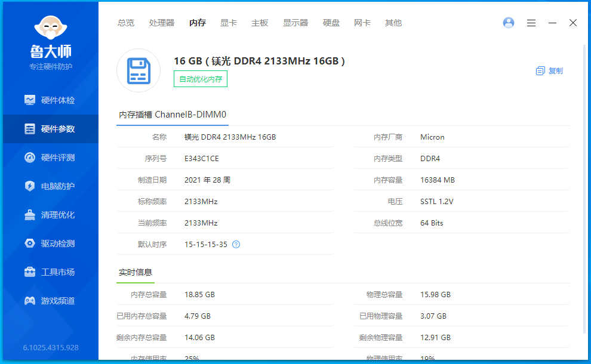Viewport: 591px width, 364px height.
Task: Open the 硬盘 tab
Action: click(331, 23)
